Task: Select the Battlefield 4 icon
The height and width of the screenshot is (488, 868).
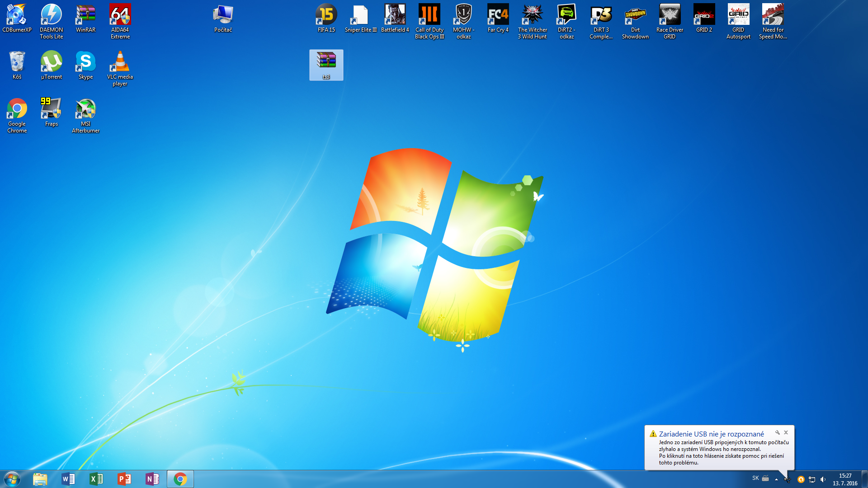Action: click(395, 19)
